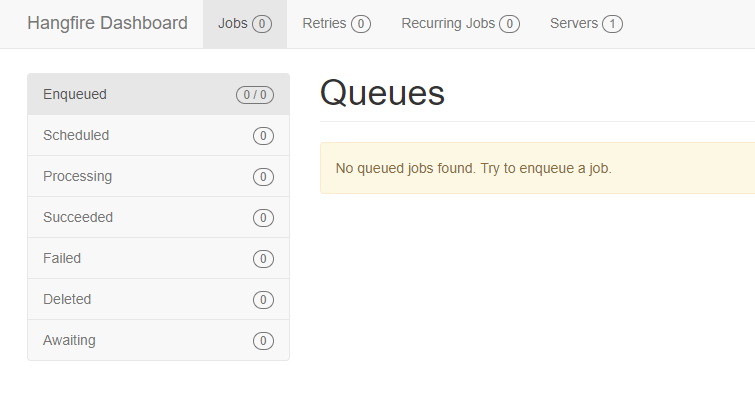The width and height of the screenshot is (755, 400).
Task: Open Awaiting jobs list
Action: (158, 340)
